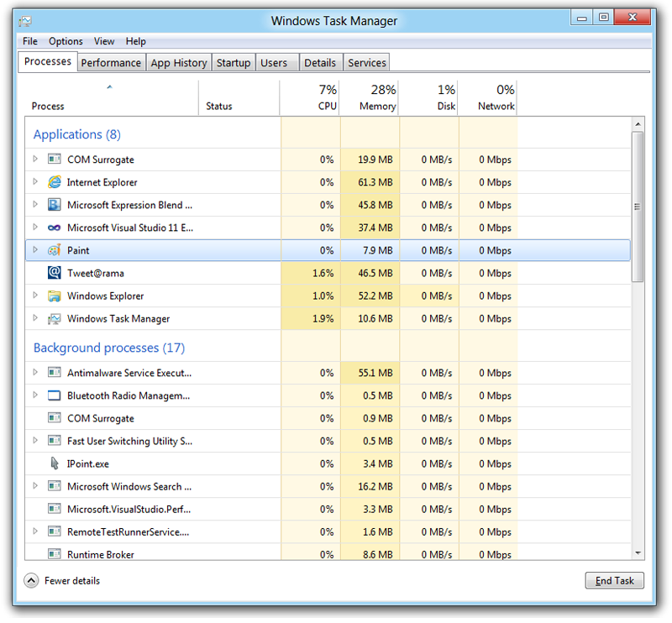Select the Internet Explorer process icon
672x623 pixels.
(53, 182)
